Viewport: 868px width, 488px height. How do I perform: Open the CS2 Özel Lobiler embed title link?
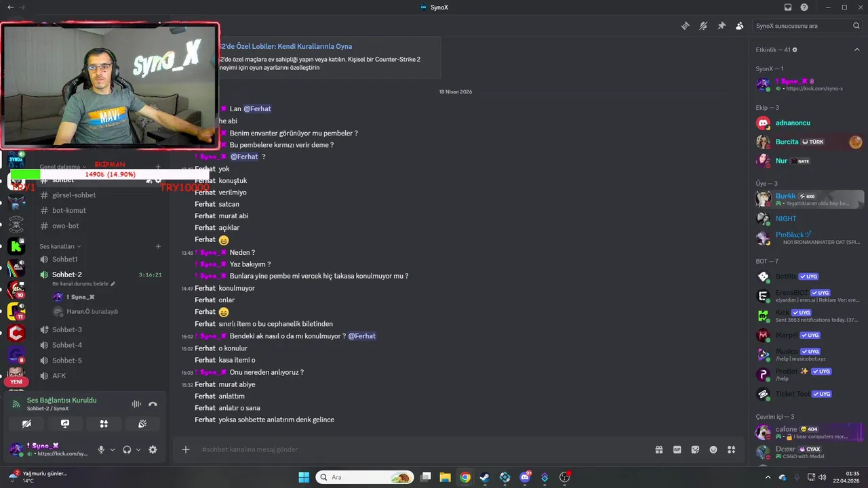(285, 46)
